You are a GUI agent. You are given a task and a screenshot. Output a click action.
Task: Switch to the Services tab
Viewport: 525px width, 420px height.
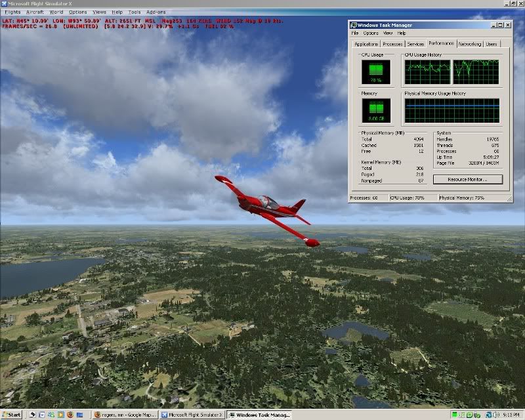[x=415, y=44]
